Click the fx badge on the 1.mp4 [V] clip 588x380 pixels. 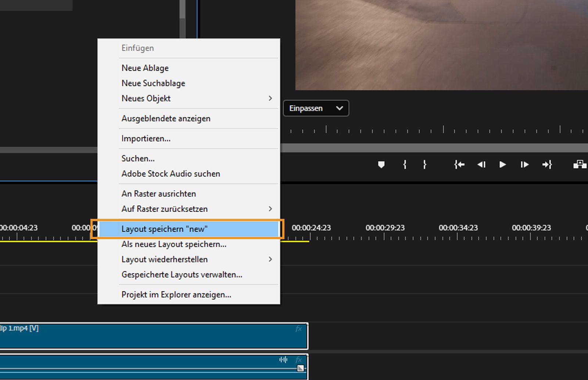(x=298, y=328)
